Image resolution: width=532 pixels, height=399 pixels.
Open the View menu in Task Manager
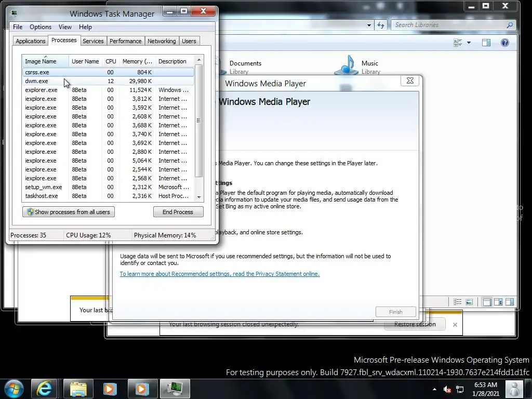(65, 27)
